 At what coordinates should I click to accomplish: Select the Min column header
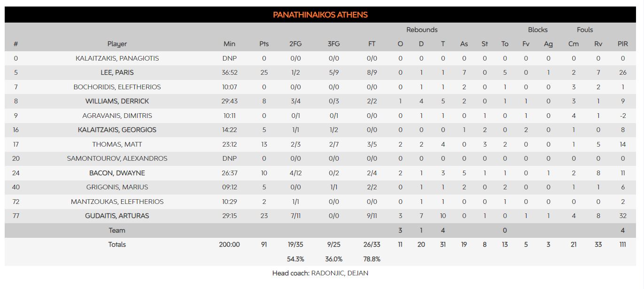point(229,44)
